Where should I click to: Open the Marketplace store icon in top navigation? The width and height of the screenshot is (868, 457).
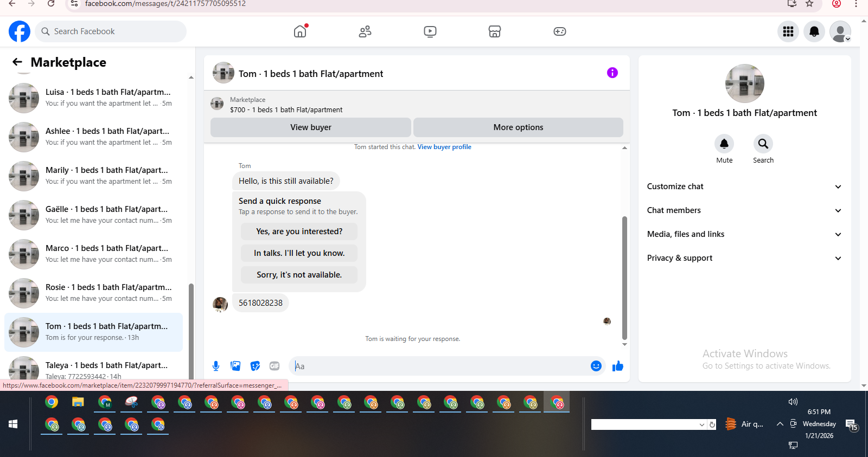[x=495, y=31]
